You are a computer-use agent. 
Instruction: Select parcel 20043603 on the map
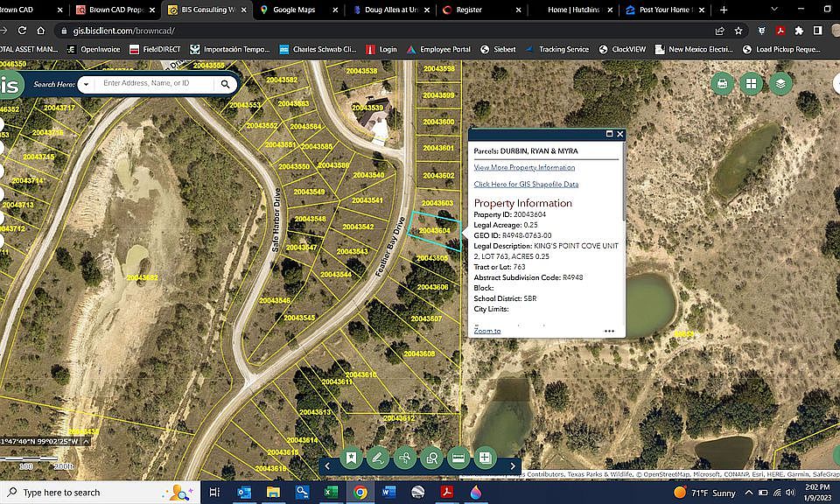[437, 203]
